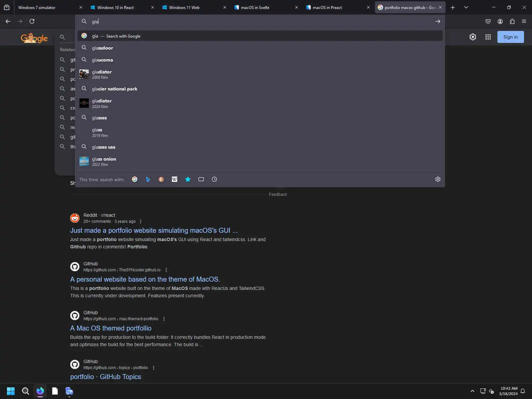Image resolution: width=532 pixels, height=399 pixels.
Task: Open a new browser tab
Action: tap(453, 7)
